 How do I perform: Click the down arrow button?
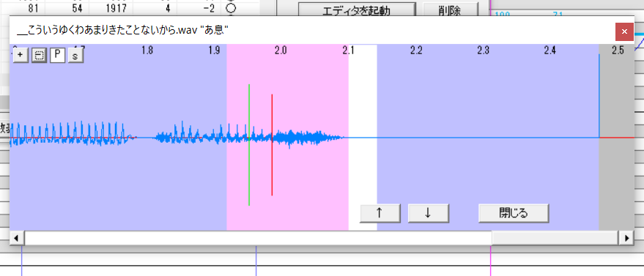point(429,213)
